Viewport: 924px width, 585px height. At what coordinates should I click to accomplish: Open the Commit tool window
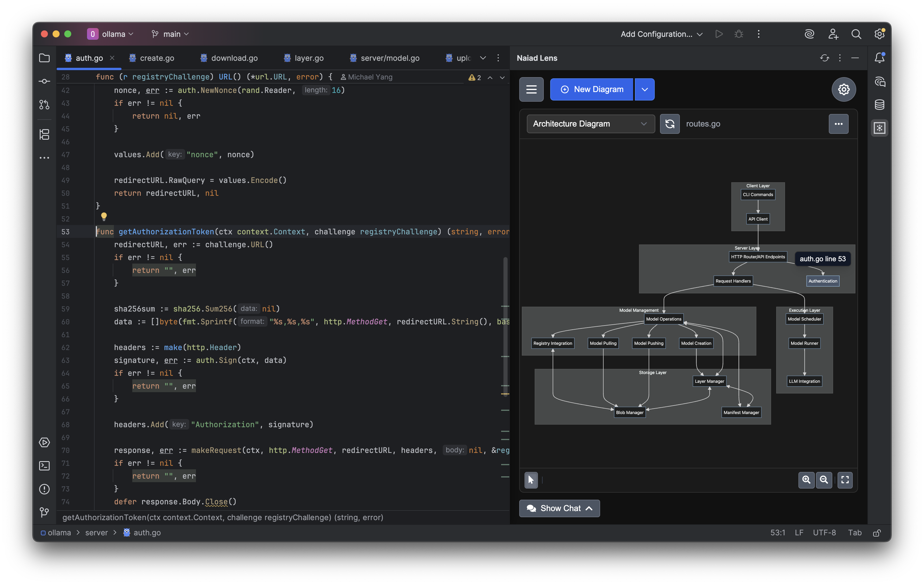coord(44,81)
